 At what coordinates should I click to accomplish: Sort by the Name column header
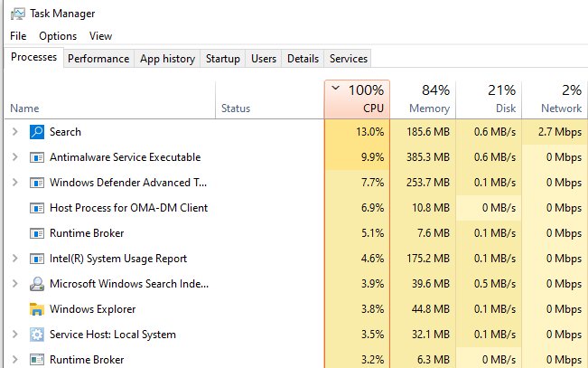[x=110, y=99]
